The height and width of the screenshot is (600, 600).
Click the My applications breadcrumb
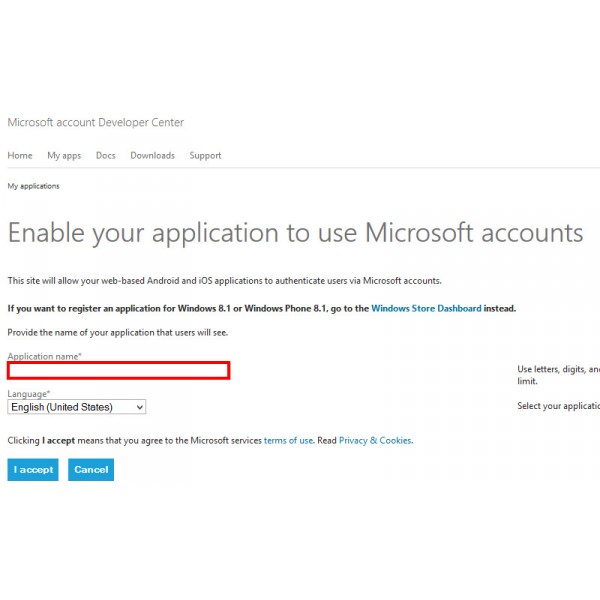pos(34,186)
